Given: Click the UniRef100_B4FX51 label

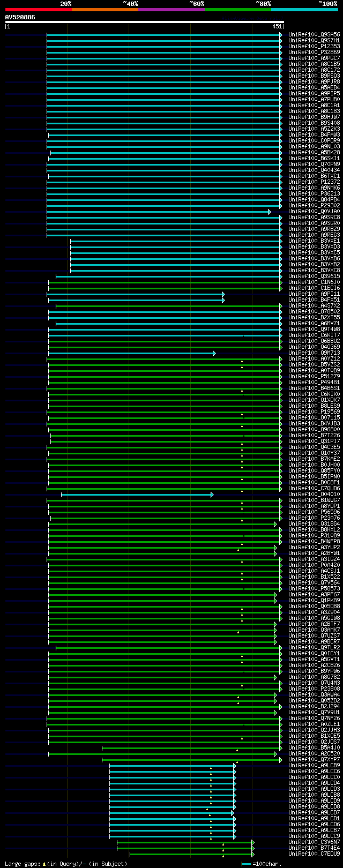Looking at the screenshot, I should click(x=314, y=300).
